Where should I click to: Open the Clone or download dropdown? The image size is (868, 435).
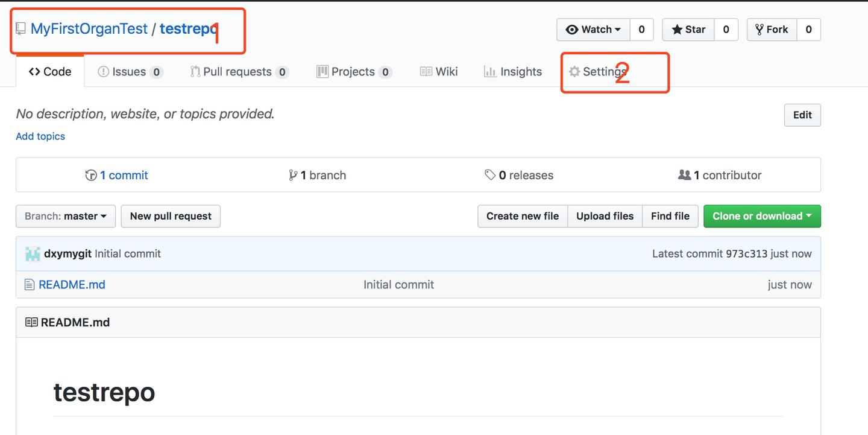point(762,216)
